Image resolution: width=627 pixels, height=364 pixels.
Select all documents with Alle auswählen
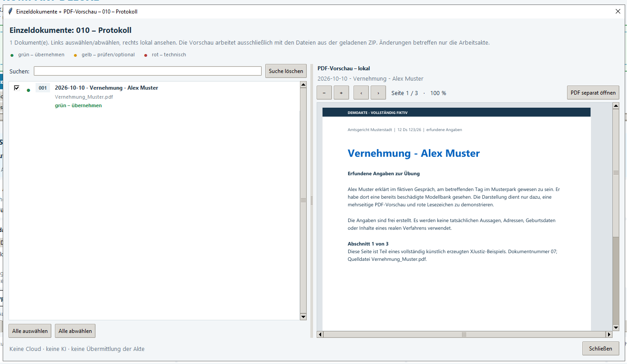coord(30,331)
